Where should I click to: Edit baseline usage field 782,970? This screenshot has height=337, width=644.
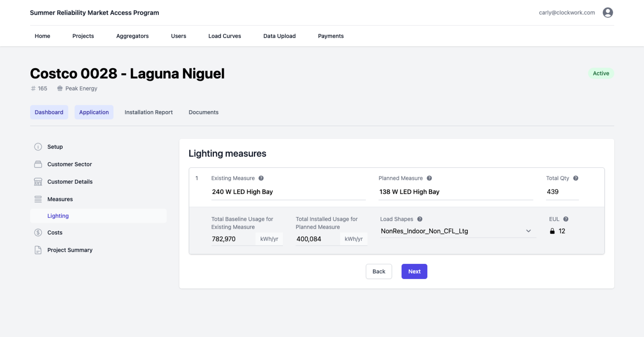pos(233,239)
